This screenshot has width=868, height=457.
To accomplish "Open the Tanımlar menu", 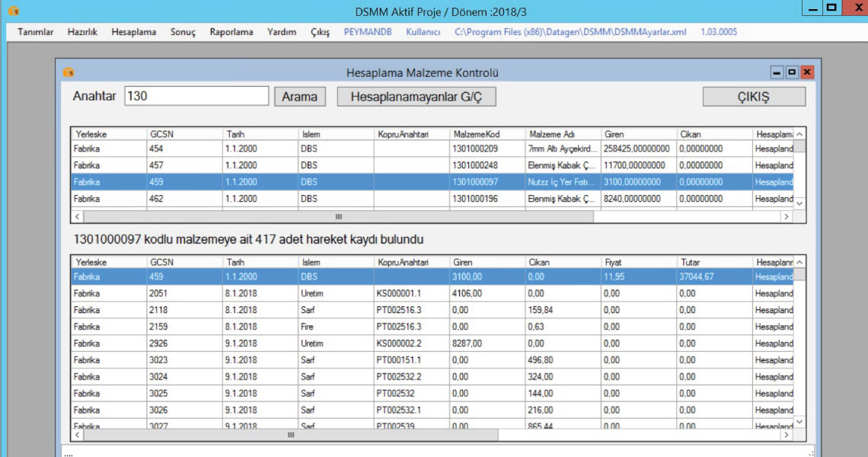I will coord(36,32).
